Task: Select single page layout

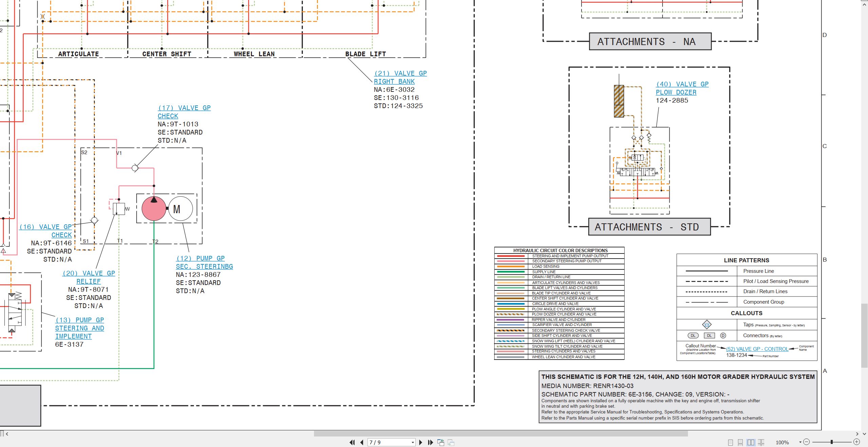Action: point(731,442)
